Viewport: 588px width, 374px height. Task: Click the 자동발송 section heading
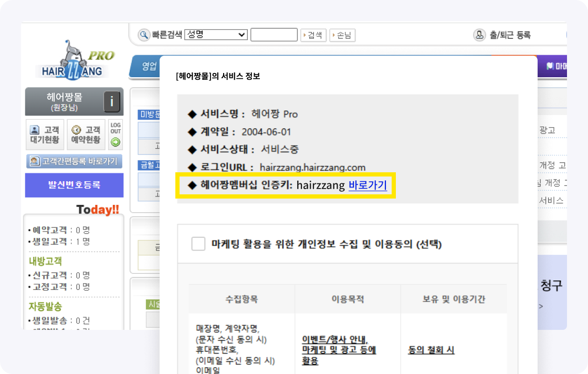pos(45,306)
